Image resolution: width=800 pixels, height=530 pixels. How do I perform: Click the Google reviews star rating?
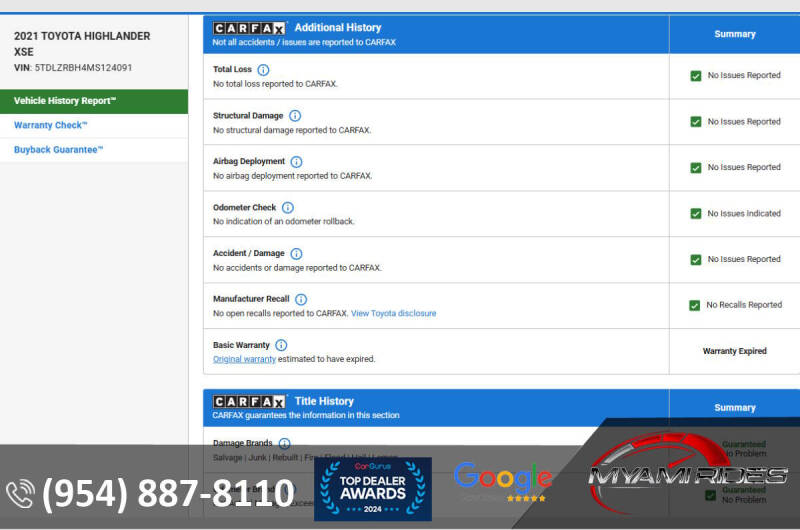[526, 497]
